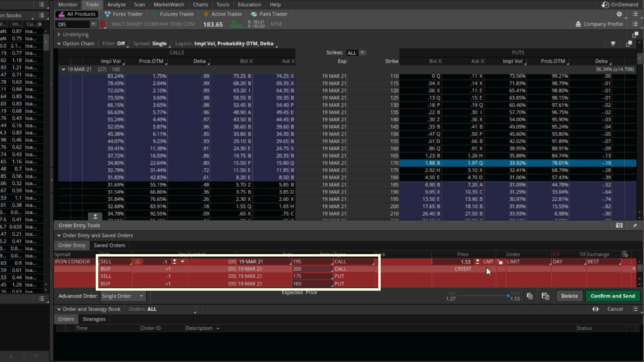This screenshot has height=362, width=644.
Task: Click the red target icon in the order column header
Action: point(556,255)
